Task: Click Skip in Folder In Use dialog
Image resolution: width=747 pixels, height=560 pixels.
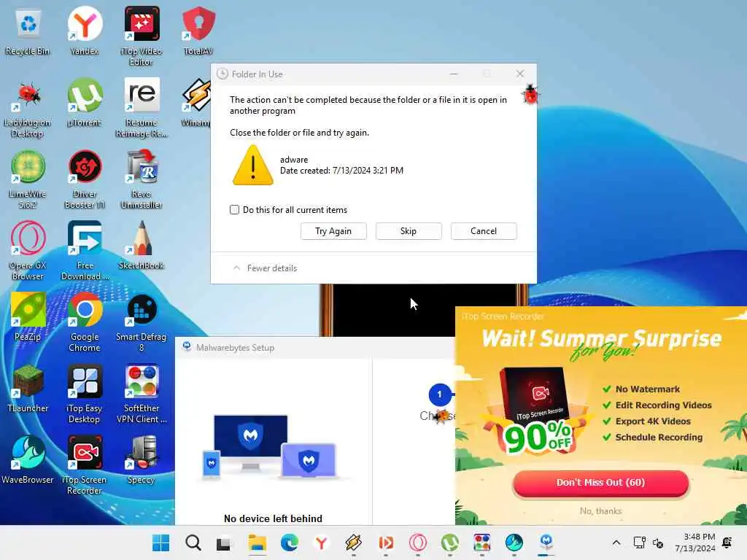Action: tap(409, 231)
